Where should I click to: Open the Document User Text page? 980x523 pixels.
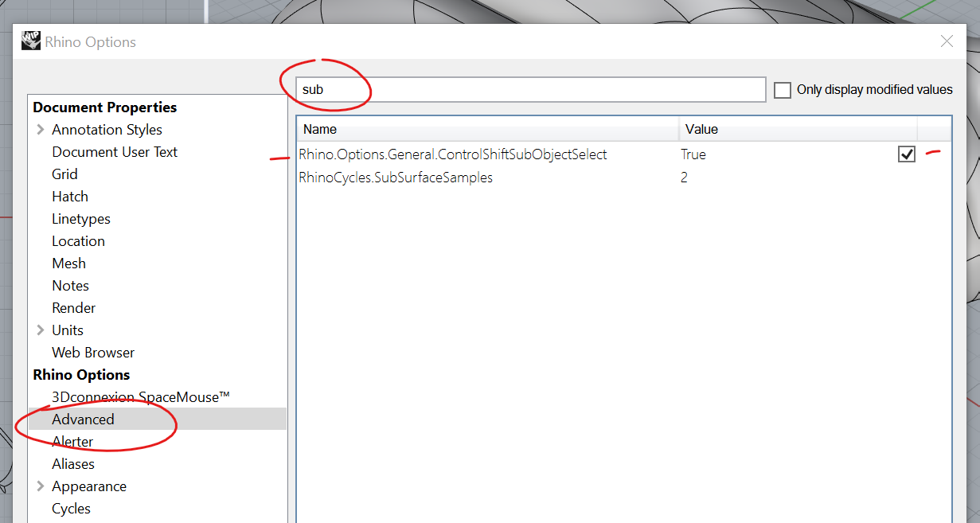tap(115, 152)
